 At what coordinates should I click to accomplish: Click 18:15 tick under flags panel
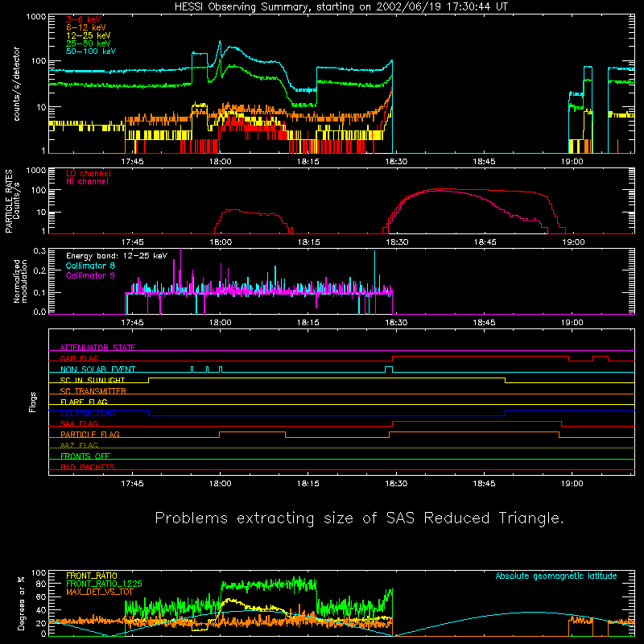(x=308, y=484)
